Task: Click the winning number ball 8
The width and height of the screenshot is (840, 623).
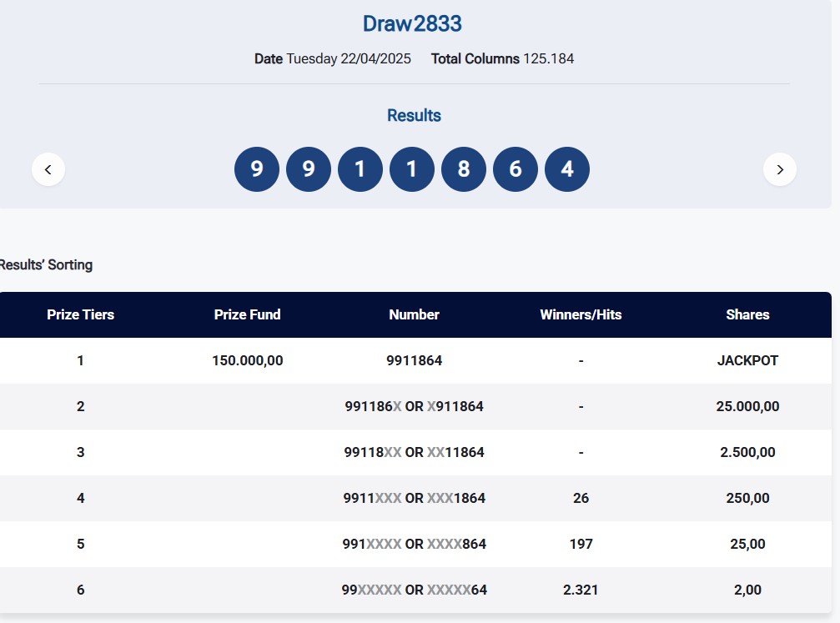Action: point(464,169)
